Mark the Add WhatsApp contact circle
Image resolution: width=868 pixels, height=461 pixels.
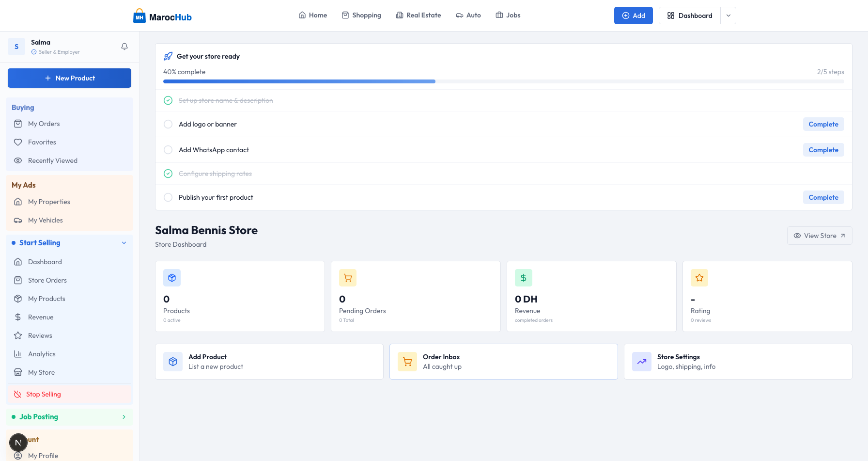pos(168,150)
